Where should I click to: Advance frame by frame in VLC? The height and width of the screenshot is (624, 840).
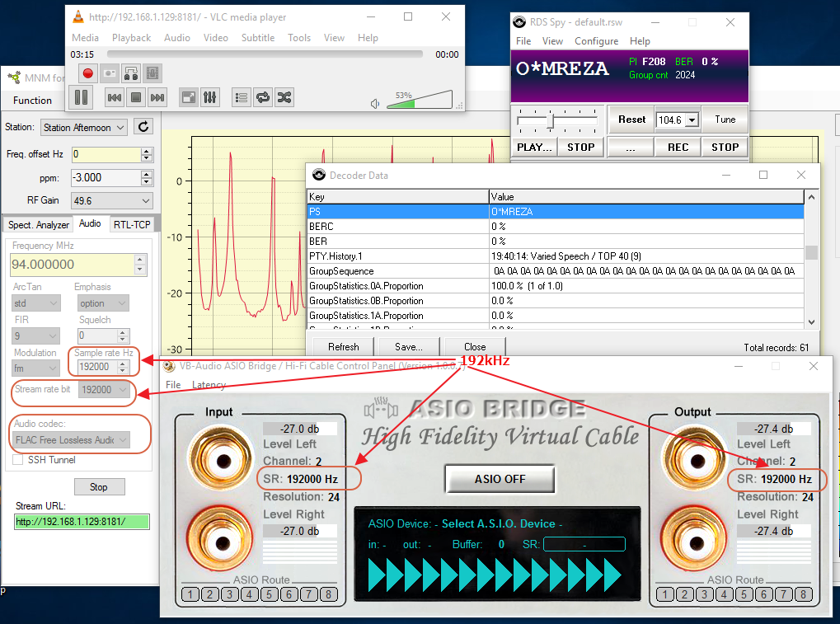[x=152, y=73]
